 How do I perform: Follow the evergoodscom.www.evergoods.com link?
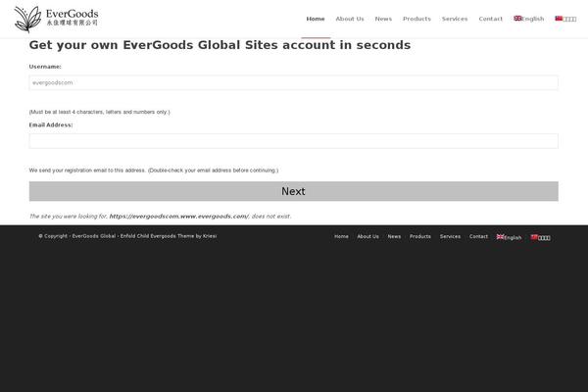coord(179,217)
